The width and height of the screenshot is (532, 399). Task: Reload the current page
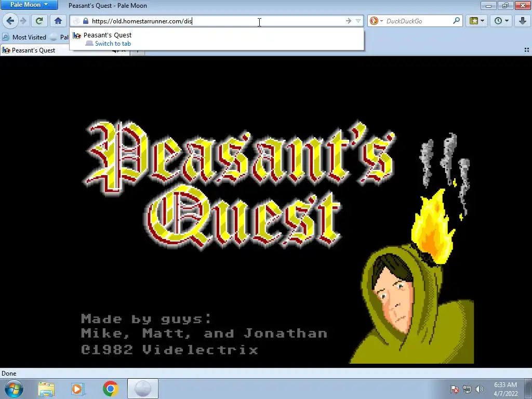pos(39,21)
